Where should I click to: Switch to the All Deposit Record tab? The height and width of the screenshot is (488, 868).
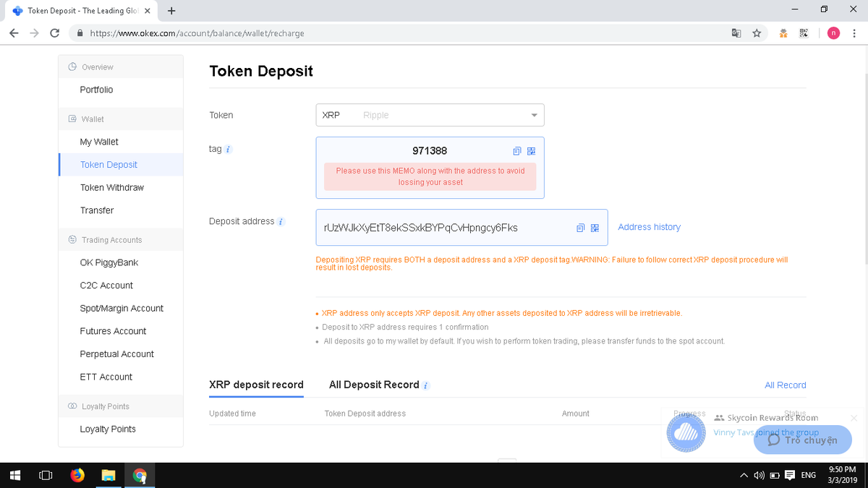(x=374, y=385)
